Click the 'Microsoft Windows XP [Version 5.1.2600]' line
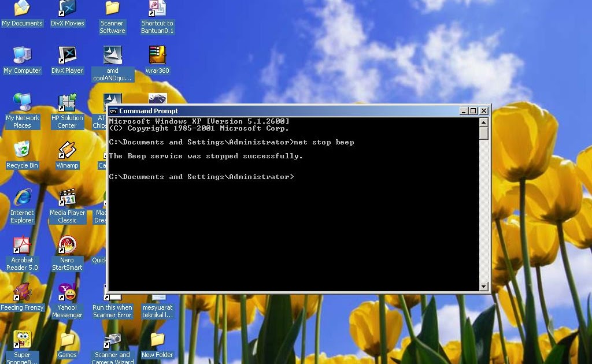Image resolution: width=592 pixels, height=364 pixels. click(199, 121)
